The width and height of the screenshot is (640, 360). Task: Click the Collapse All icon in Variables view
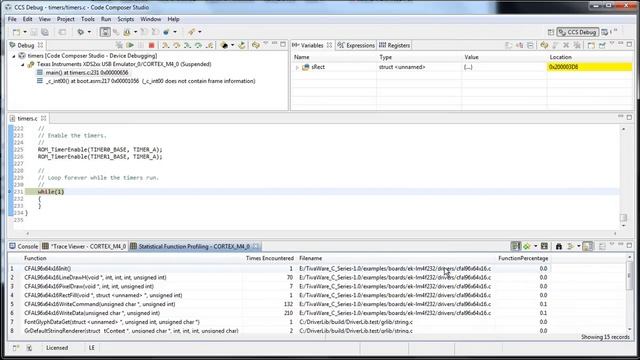click(x=530, y=45)
